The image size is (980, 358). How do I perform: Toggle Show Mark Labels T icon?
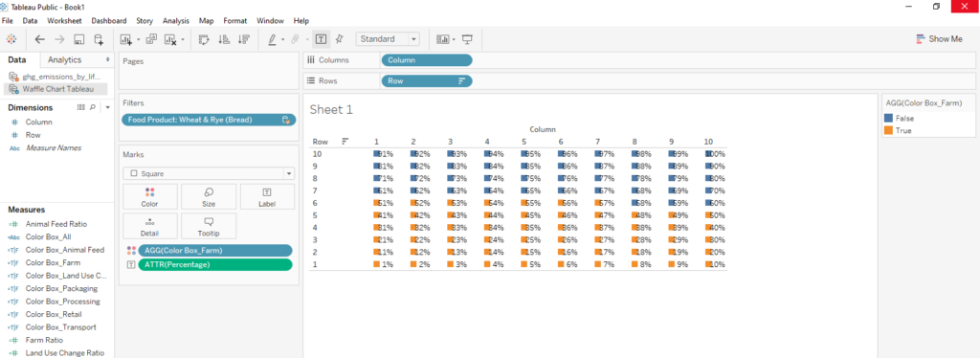(x=321, y=38)
